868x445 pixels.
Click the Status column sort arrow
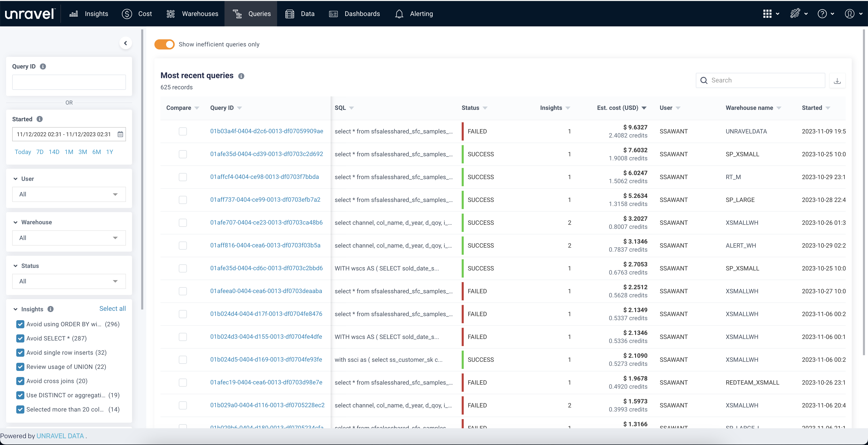coord(485,108)
